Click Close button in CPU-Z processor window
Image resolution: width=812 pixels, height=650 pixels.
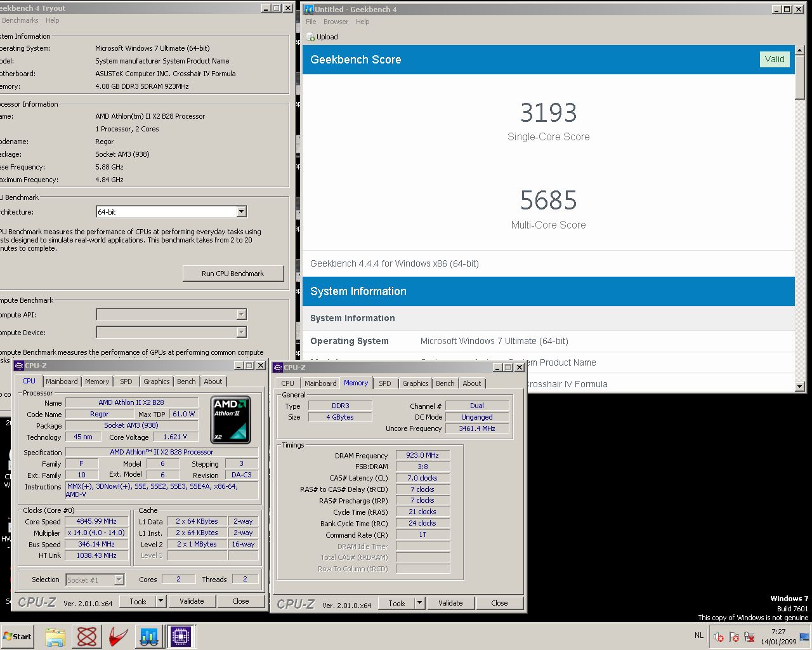[240, 601]
